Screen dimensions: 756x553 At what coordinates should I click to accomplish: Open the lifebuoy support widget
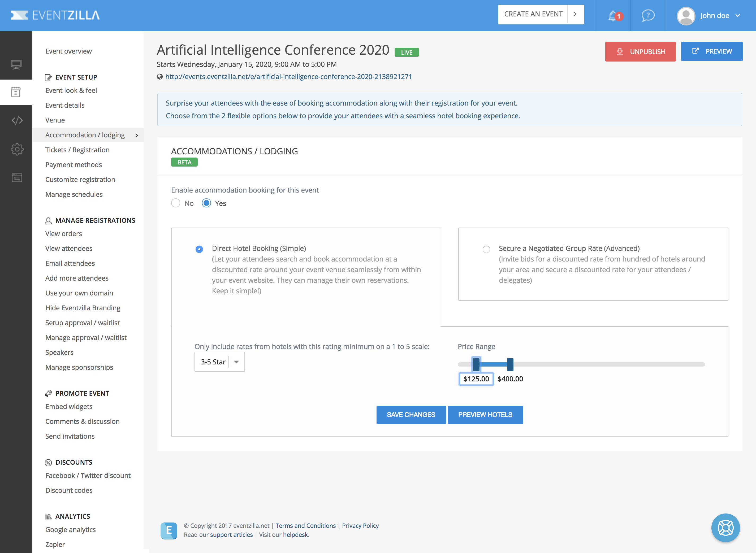point(725,528)
